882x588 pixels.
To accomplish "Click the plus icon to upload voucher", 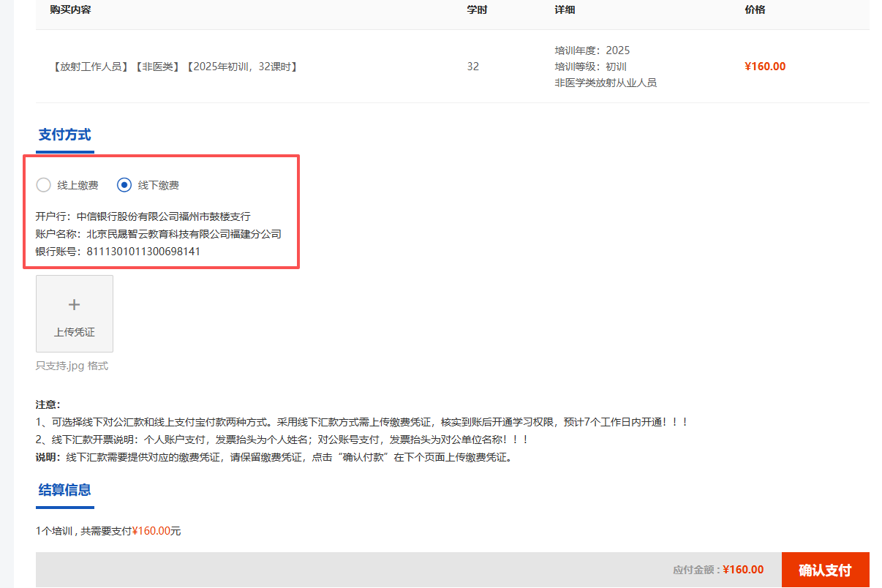I will coord(74,305).
